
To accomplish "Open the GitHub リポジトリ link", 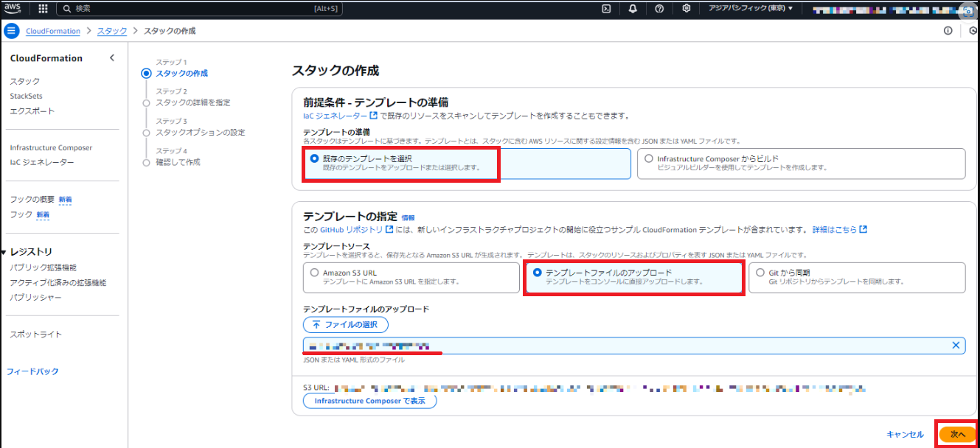I will tap(356, 230).
